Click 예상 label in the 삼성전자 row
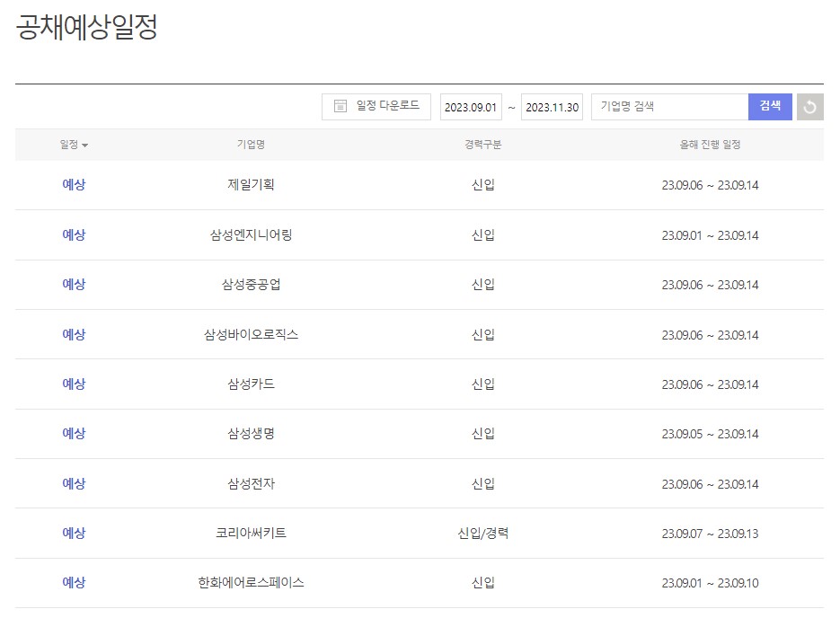This screenshot has width=840, height=618. click(74, 483)
